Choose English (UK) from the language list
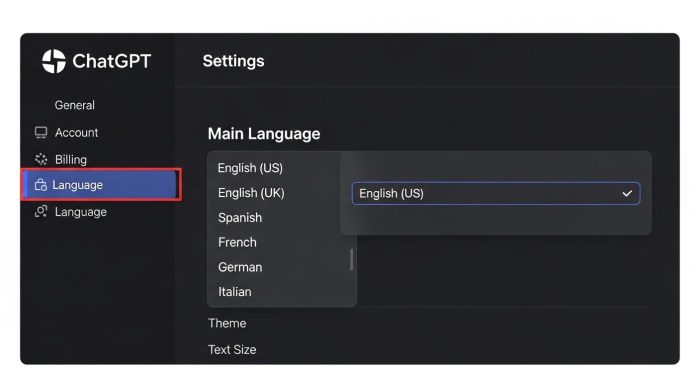This screenshot has height=382, width=700. [x=251, y=193]
